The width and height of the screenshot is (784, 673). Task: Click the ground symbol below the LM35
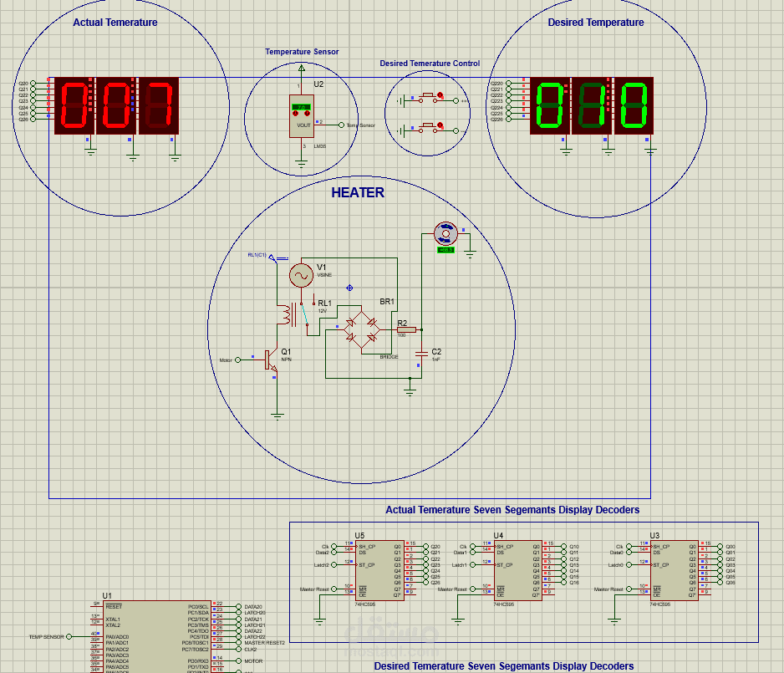click(x=302, y=163)
